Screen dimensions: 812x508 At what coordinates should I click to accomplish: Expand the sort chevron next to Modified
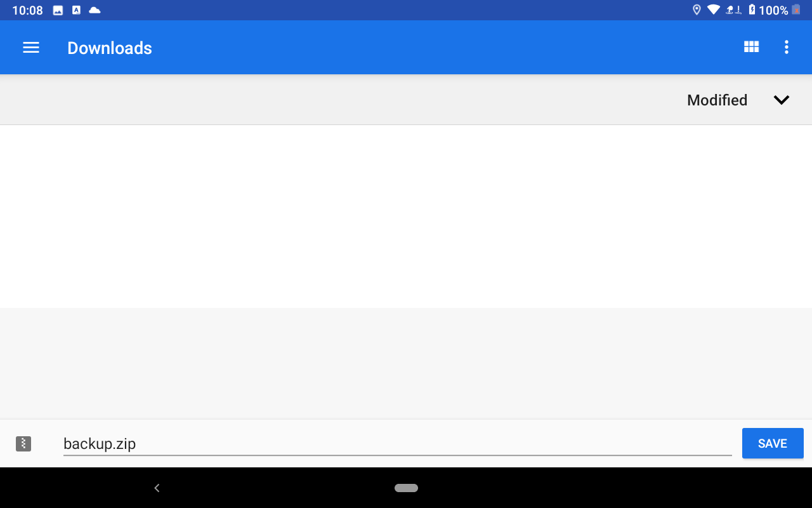782,100
